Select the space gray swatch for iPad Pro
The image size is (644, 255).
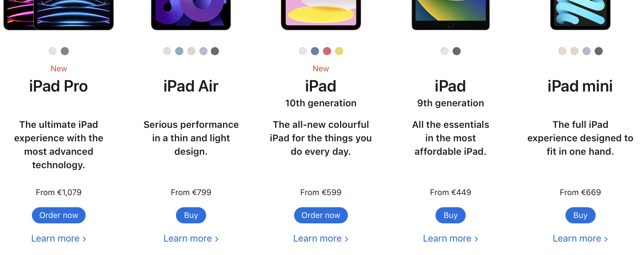(x=65, y=51)
